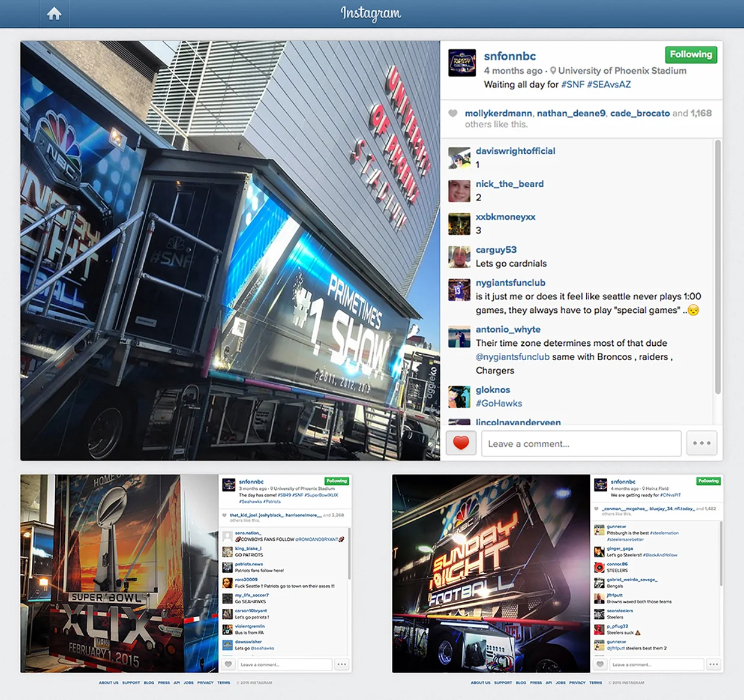Click nygiantsfunclub avatar
744x700 pixels.
(x=459, y=290)
